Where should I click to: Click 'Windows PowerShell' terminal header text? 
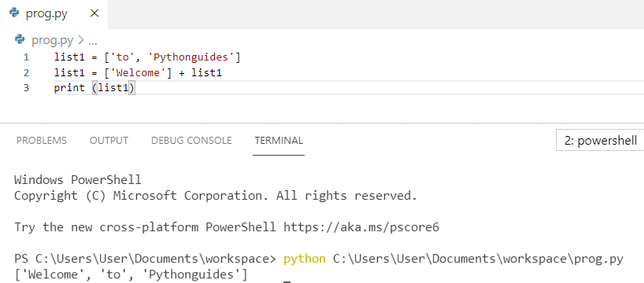(x=78, y=180)
